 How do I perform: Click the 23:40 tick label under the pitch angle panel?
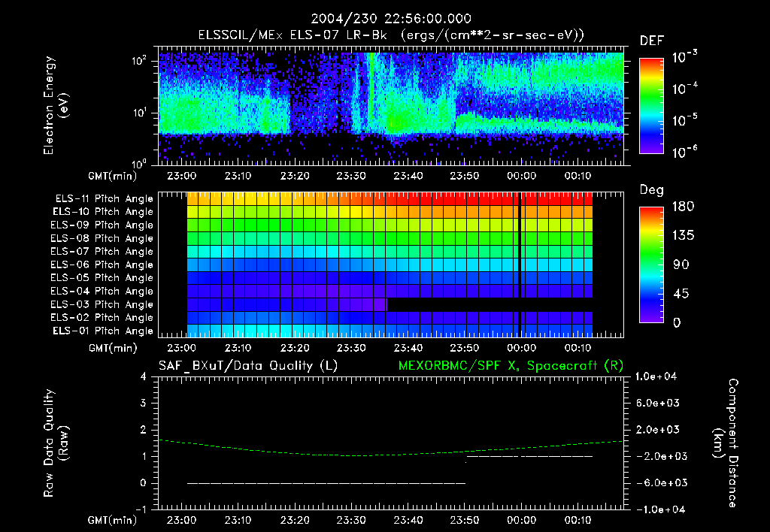pos(408,348)
